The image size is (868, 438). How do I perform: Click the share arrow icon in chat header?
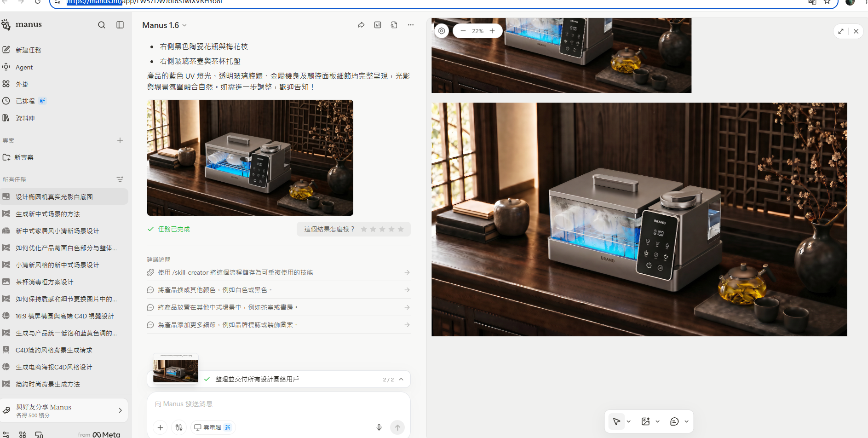tap(361, 25)
